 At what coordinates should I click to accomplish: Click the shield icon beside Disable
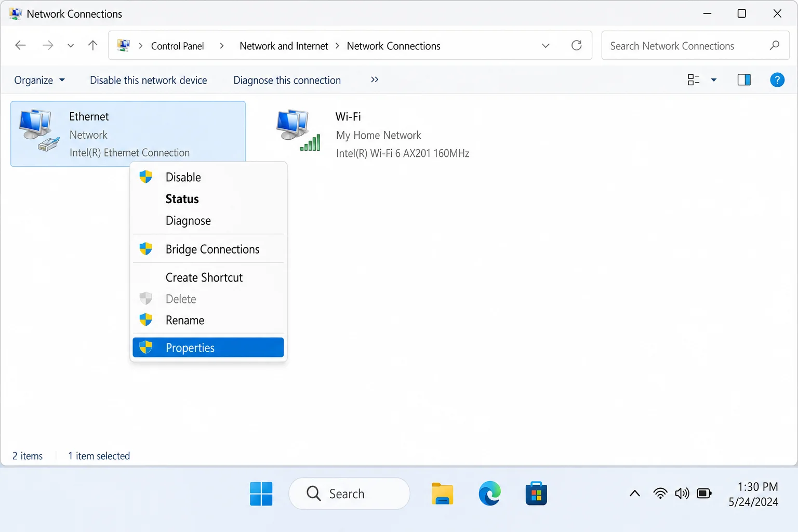(x=145, y=177)
